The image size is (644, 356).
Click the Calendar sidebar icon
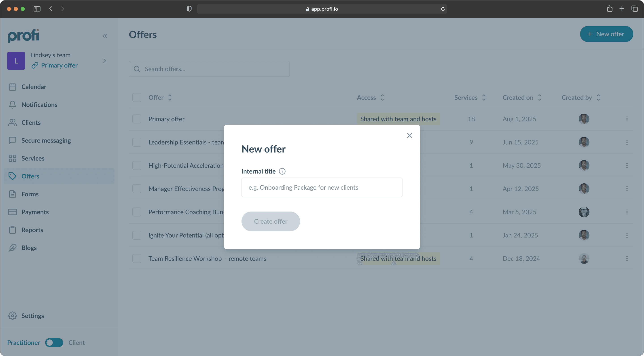click(x=12, y=87)
